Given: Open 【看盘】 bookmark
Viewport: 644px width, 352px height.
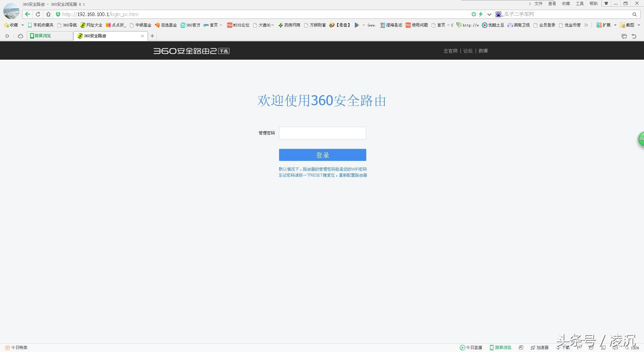Looking at the screenshot, I should (340, 25).
